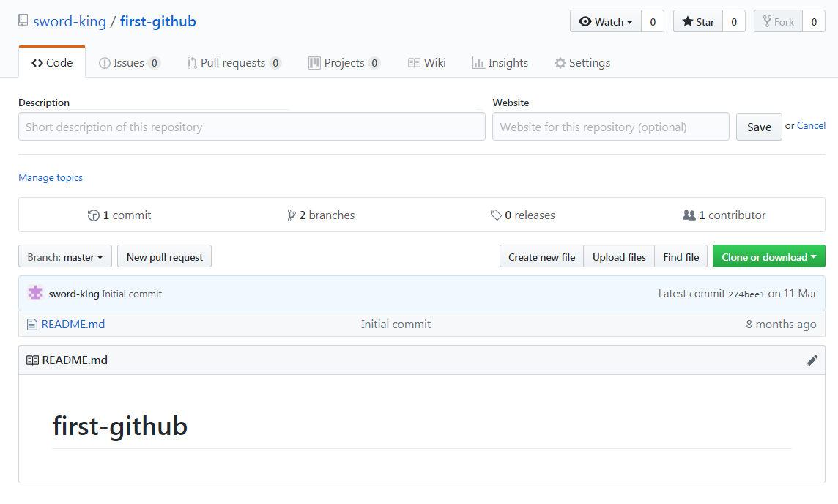The height and width of the screenshot is (504, 838).
Task: Click Manage topics link
Action: pos(51,177)
